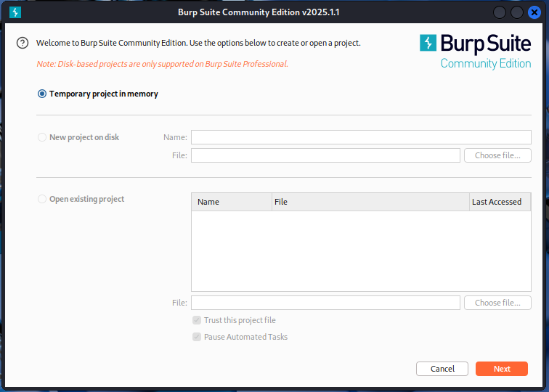Select the New project on disk option
549x392 pixels.
coord(42,137)
